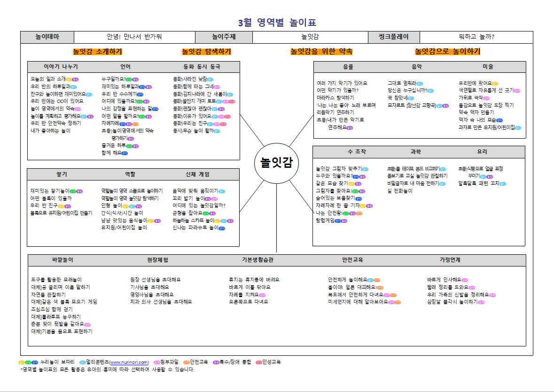Select the activity '삼짇날 꽃각시 놀이하기'
Viewport: 554px width, 392px height.
point(452,302)
